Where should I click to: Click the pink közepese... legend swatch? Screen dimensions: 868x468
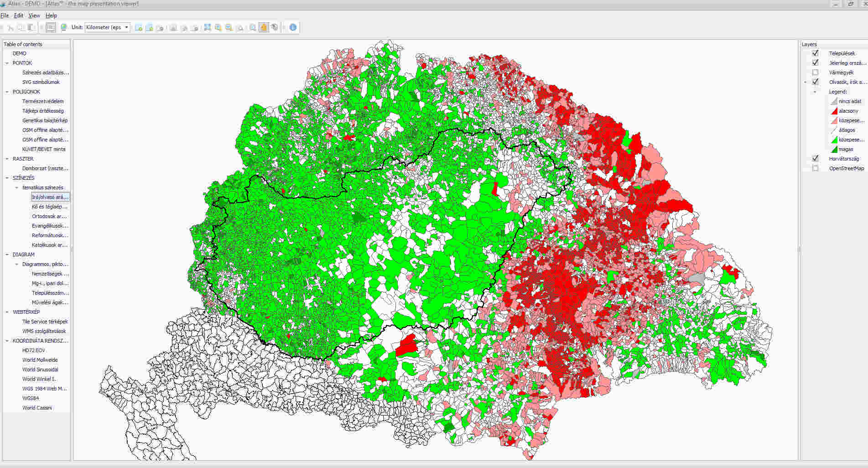point(834,120)
